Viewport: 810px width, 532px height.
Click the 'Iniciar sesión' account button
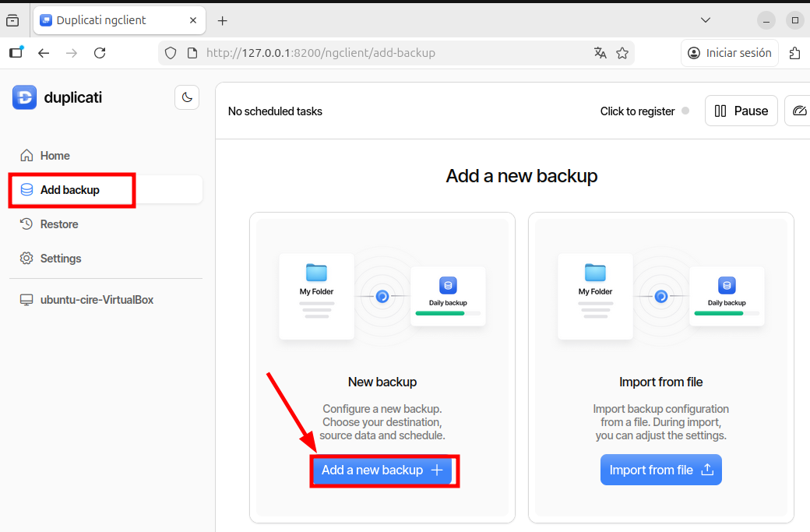[x=730, y=53]
